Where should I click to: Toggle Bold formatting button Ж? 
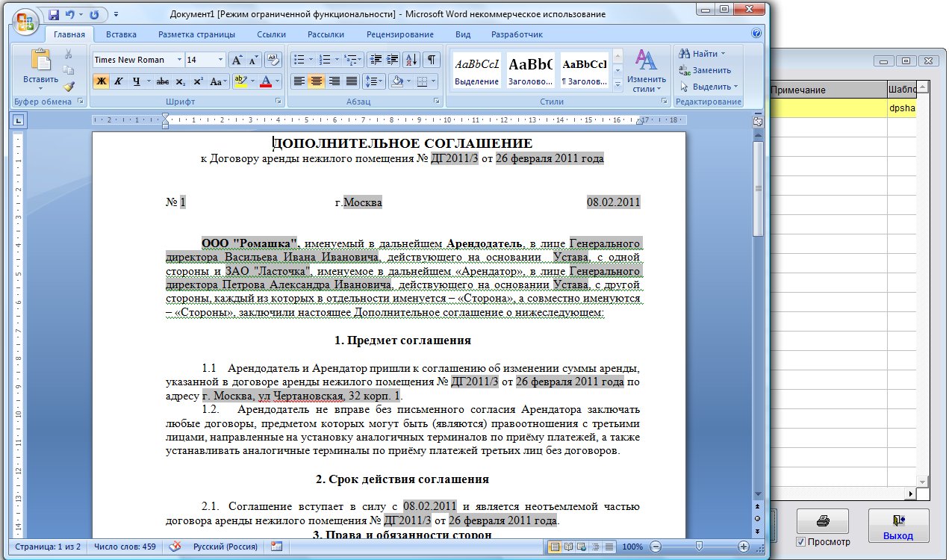(x=101, y=81)
